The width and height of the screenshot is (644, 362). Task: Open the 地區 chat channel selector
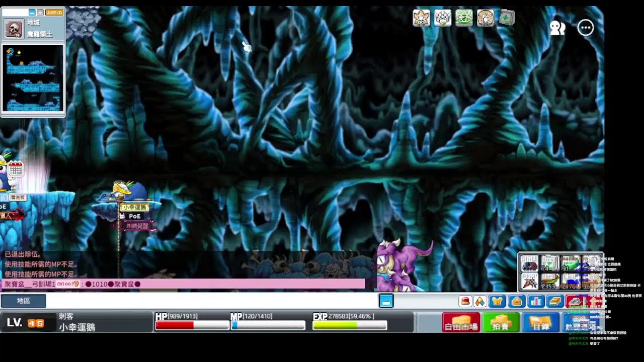(24, 301)
